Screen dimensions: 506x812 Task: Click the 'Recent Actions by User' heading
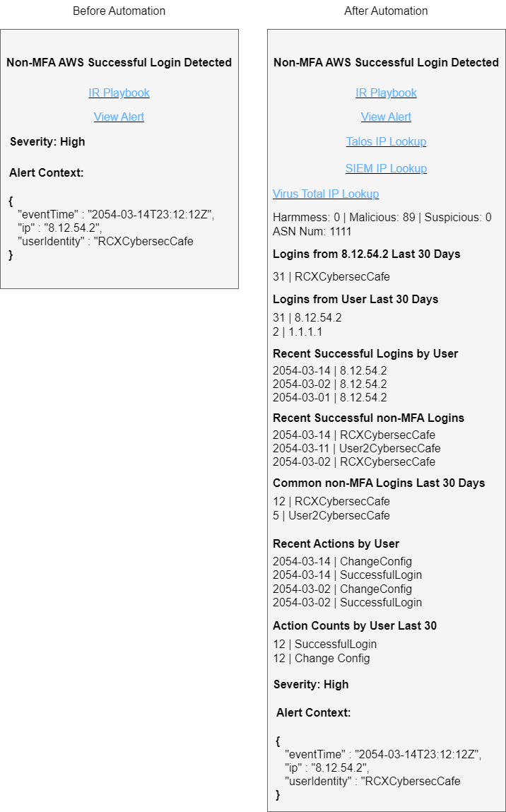(336, 543)
